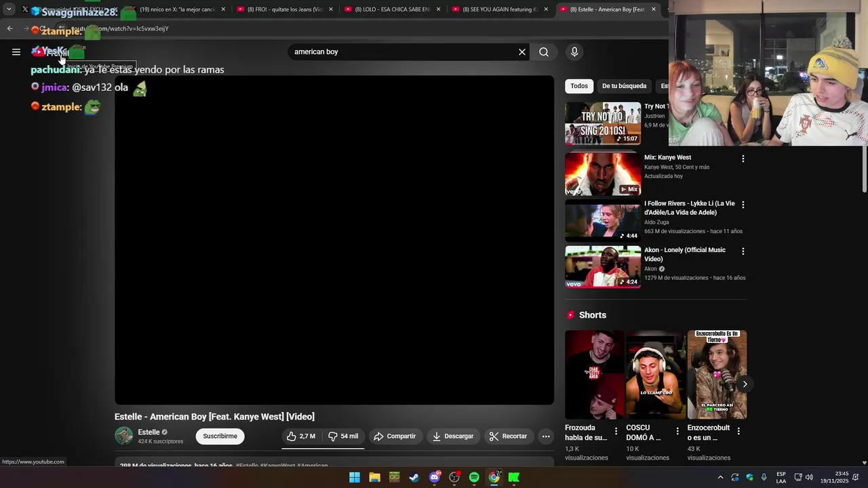Like the video with thumbs up
The height and width of the screenshot is (488, 868).
[300, 436]
